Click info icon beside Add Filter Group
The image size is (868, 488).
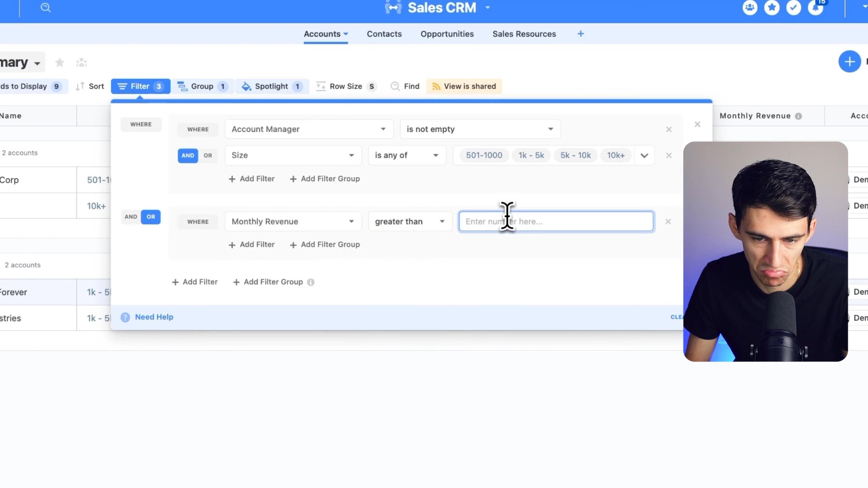pyautogui.click(x=311, y=282)
